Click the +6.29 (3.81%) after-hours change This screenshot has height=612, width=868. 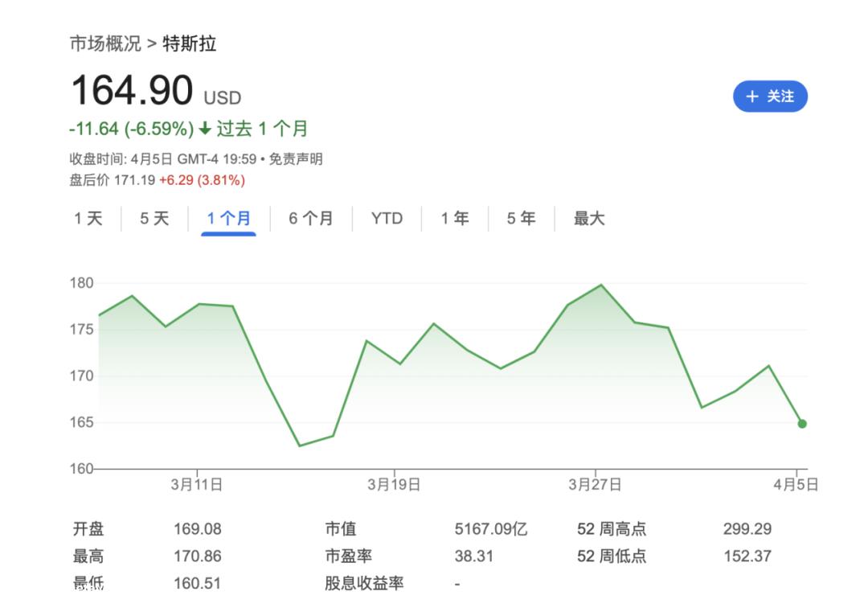[x=202, y=180]
